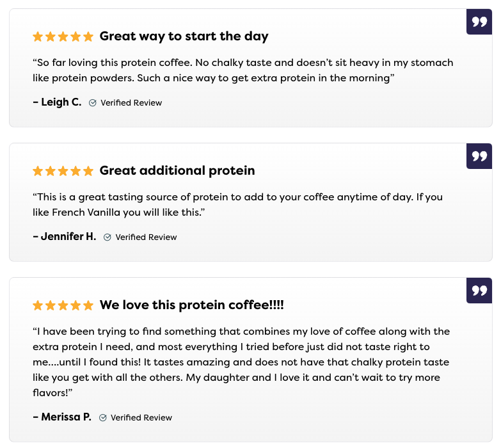This screenshot has width=501, height=448.
Task: Click the quote icon on Leigh C.'s review
Action: [x=479, y=22]
